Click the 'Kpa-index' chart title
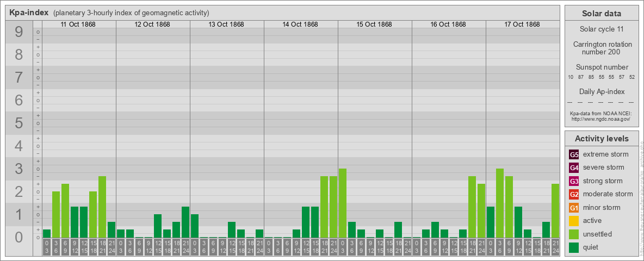Image resolution: width=644 pixels, height=261 pixels. pyautogui.click(x=29, y=13)
